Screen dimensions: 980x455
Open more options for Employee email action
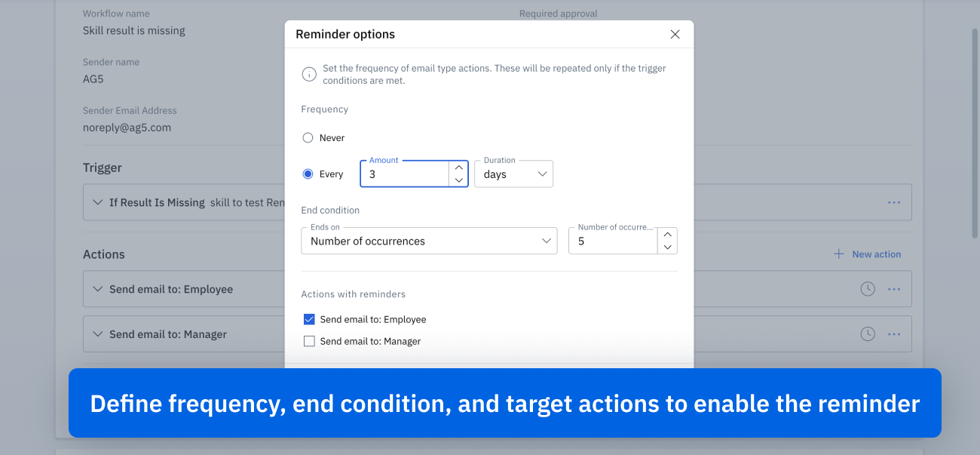[894, 289]
